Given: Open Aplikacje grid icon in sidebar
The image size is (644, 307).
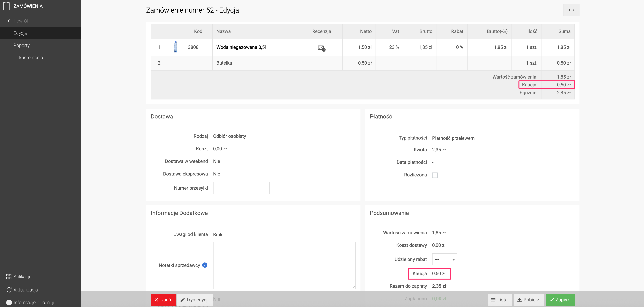Looking at the screenshot, I should pyautogui.click(x=9, y=277).
